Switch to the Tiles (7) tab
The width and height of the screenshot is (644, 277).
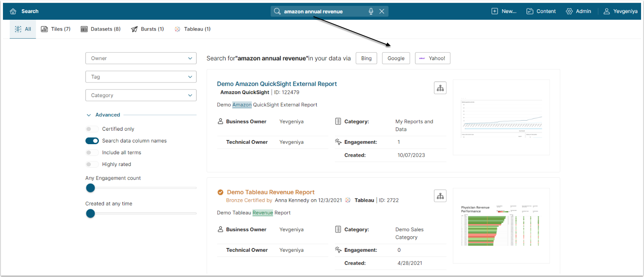56,29
